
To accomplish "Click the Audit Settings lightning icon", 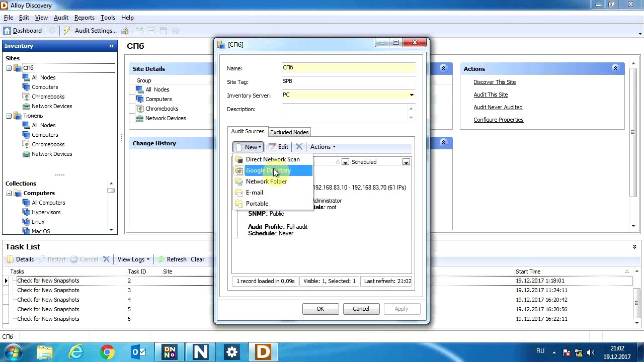I will click(x=67, y=31).
